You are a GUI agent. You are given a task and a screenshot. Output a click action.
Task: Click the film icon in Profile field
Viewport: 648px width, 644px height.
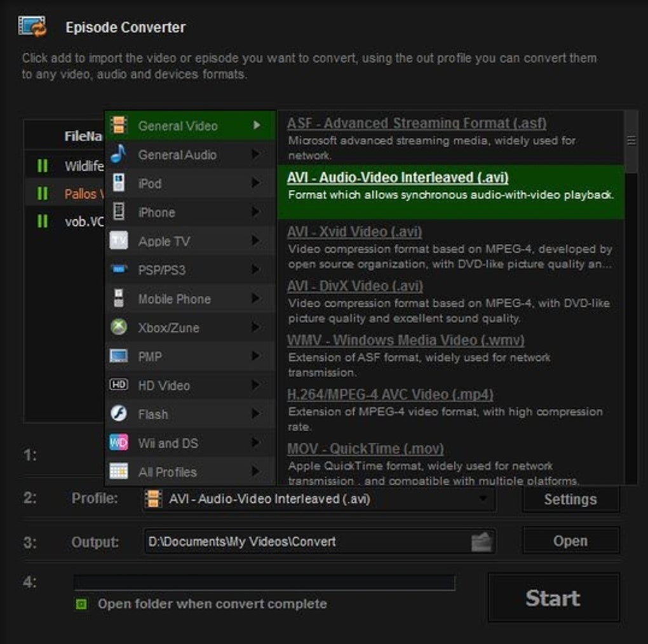153,499
